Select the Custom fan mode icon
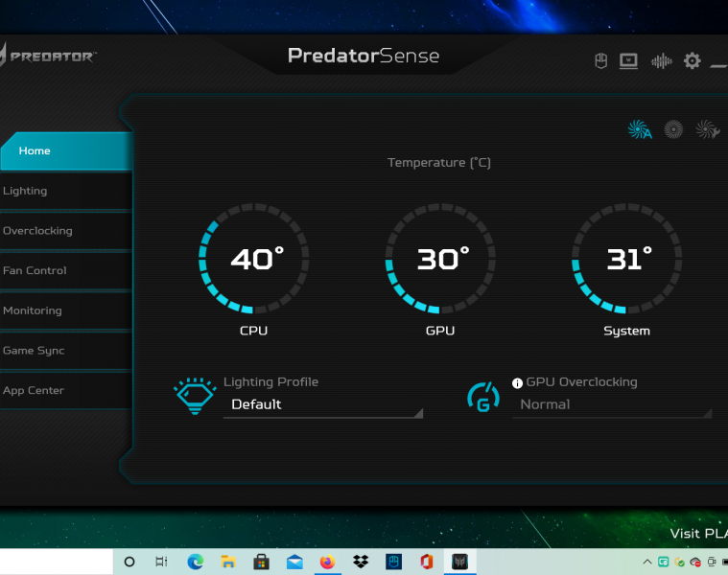Screen dimensions: 728x575 707,129
